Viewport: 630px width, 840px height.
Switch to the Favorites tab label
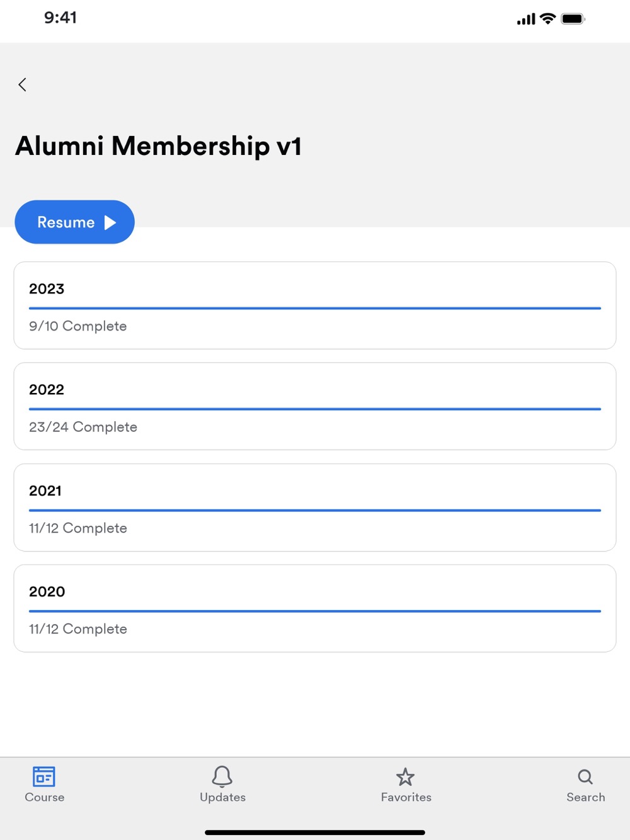pyautogui.click(x=406, y=797)
